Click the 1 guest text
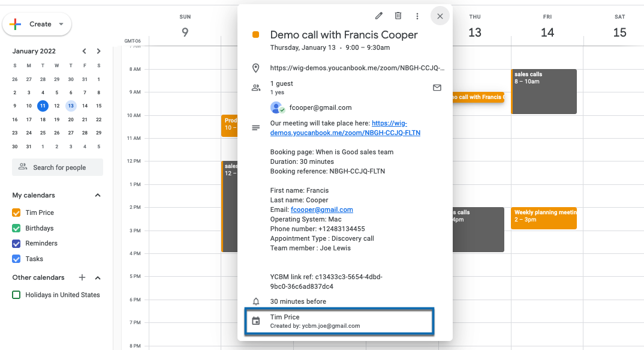The image size is (644, 350). coord(282,83)
